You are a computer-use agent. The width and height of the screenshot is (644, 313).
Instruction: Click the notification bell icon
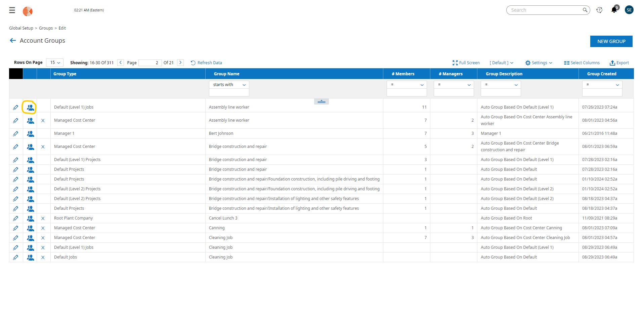click(x=614, y=10)
